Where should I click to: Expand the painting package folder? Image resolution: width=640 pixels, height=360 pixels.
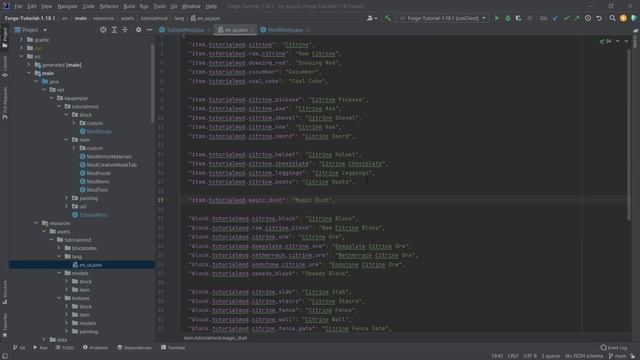[x=67, y=198]
